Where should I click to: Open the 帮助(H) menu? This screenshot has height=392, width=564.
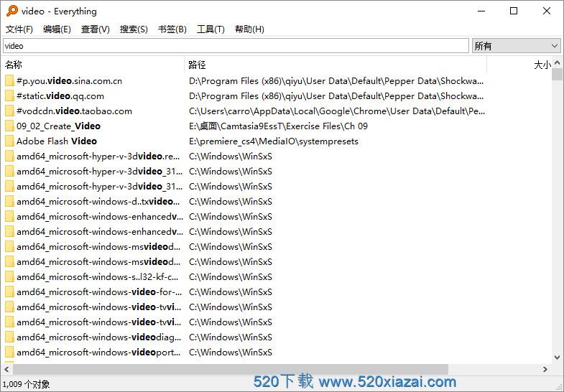click(249, 29)
